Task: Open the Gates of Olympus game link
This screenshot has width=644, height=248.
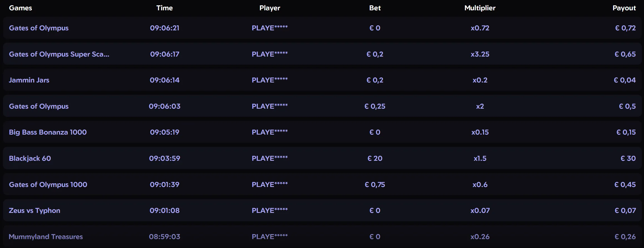Action: tap(39, 28)
